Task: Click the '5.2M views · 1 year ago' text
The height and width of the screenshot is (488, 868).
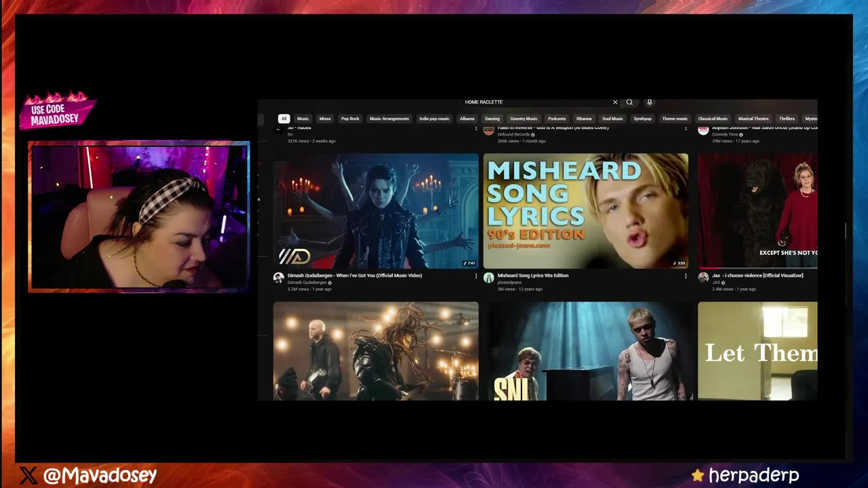Action: pyautogui.click(x=309, y=289)
